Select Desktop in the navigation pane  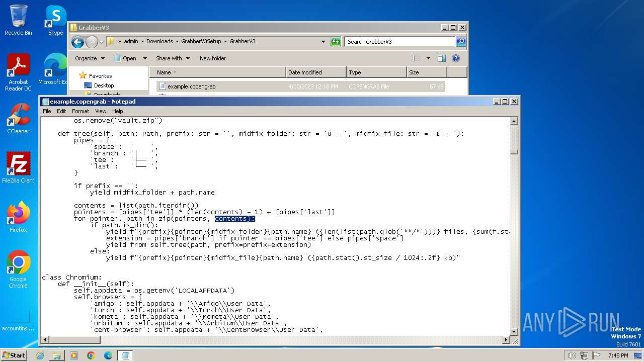[x=104, y=85]
